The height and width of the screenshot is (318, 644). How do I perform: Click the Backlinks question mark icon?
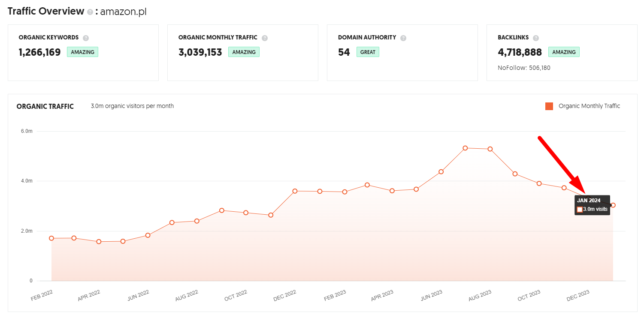click(536, 38)
